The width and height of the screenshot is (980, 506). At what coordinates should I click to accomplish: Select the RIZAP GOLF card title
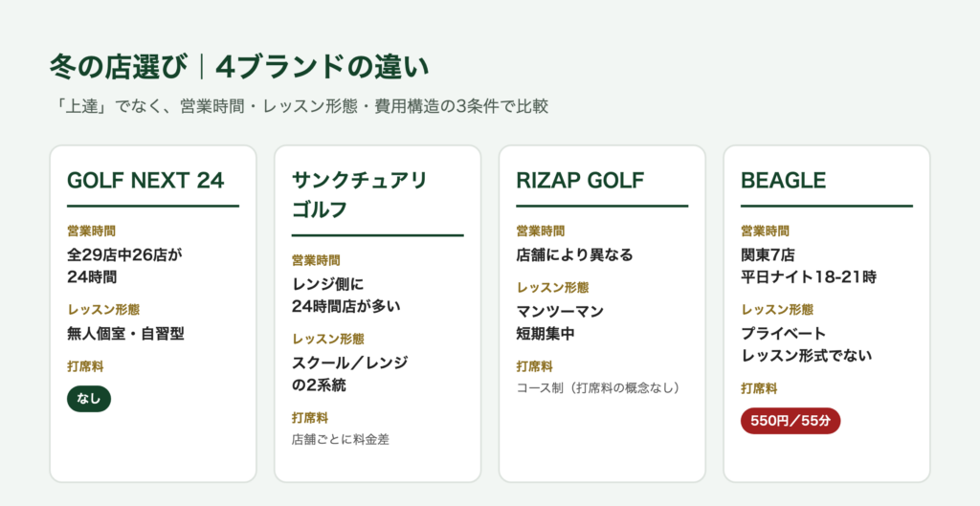pos(580,181)
